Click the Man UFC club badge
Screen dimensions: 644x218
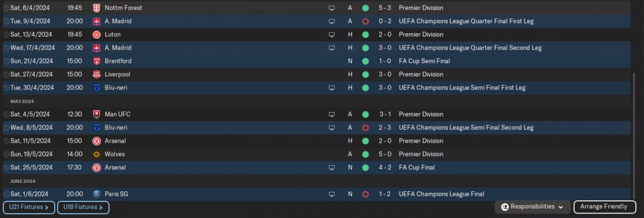point(97,115)
